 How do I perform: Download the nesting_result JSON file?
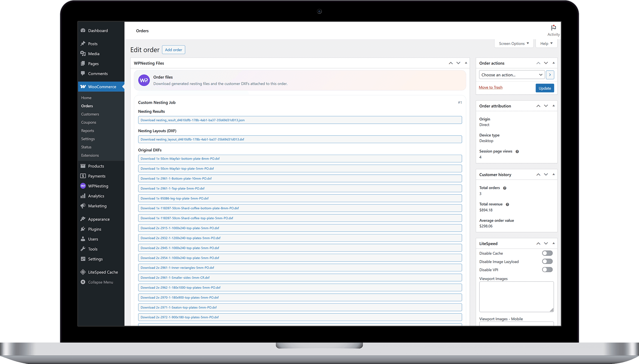192,120
